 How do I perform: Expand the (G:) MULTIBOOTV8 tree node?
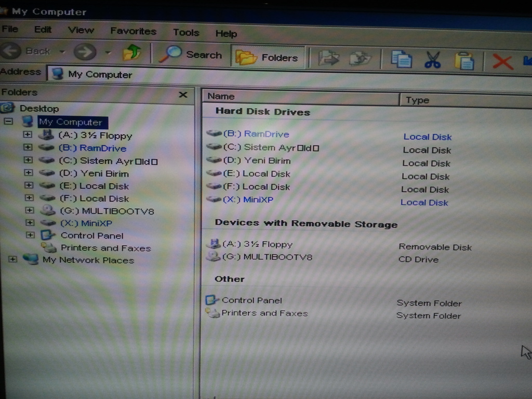click(30, 210)
